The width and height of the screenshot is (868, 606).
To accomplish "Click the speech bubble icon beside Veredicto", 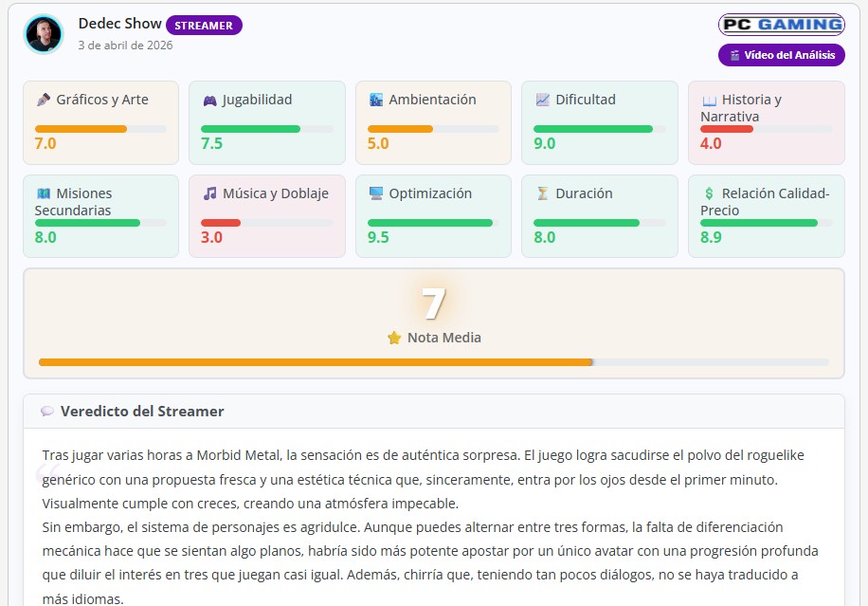I will [47, 412].
